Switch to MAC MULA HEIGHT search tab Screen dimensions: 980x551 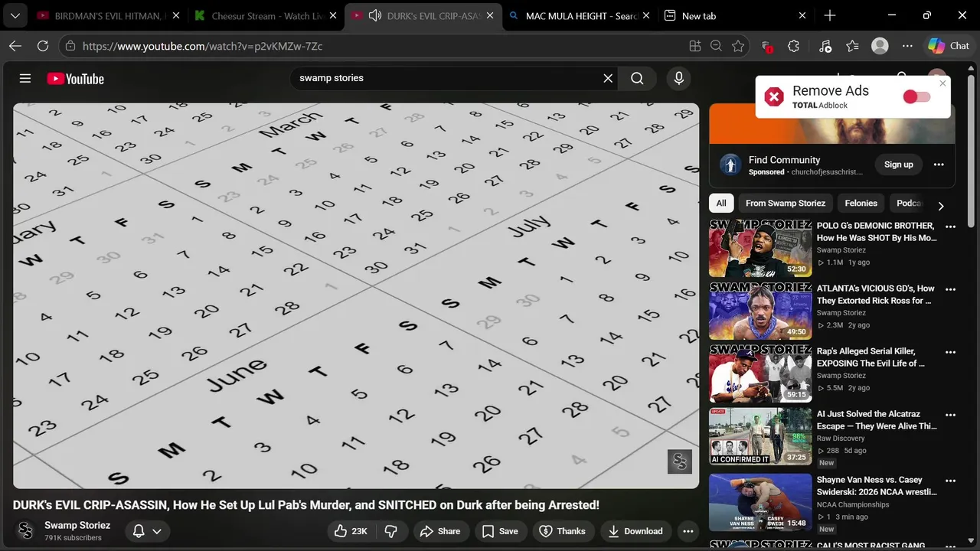pos(580,15)
